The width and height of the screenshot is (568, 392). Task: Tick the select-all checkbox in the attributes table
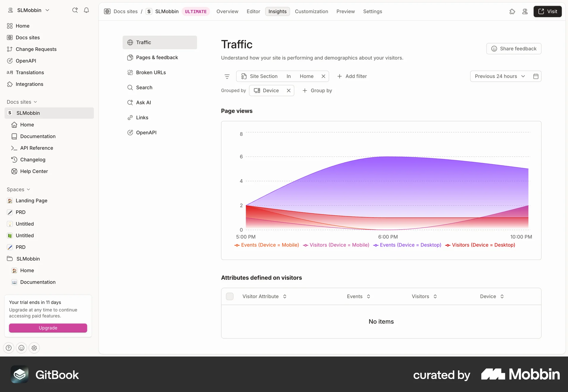coord(230,296)
